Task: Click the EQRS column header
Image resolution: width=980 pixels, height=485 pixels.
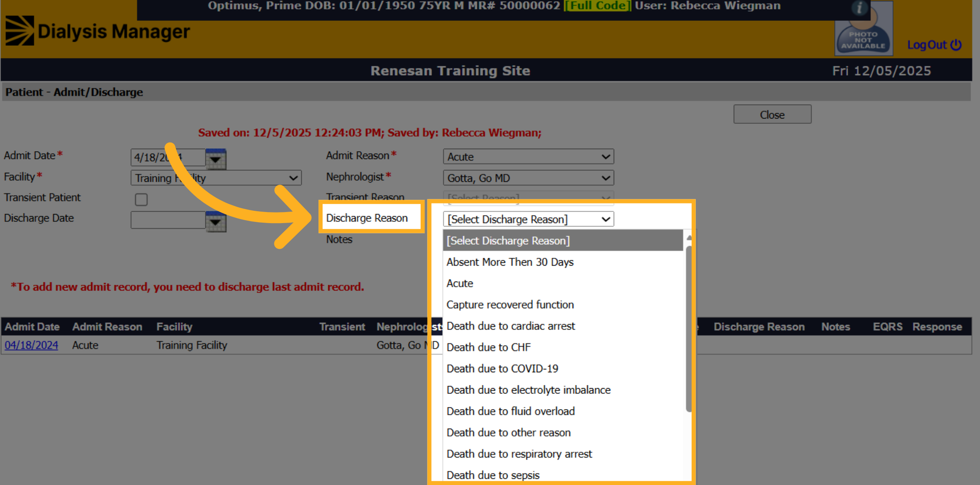Action: 887,327
